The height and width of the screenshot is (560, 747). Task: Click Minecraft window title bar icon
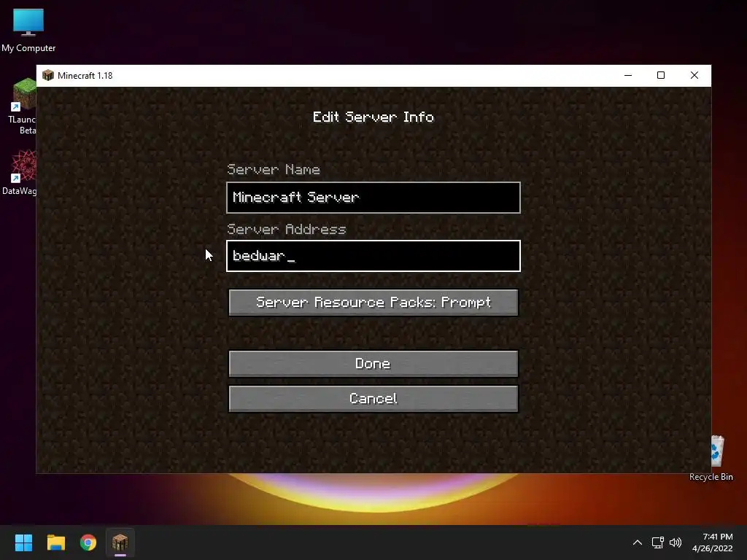47,75
